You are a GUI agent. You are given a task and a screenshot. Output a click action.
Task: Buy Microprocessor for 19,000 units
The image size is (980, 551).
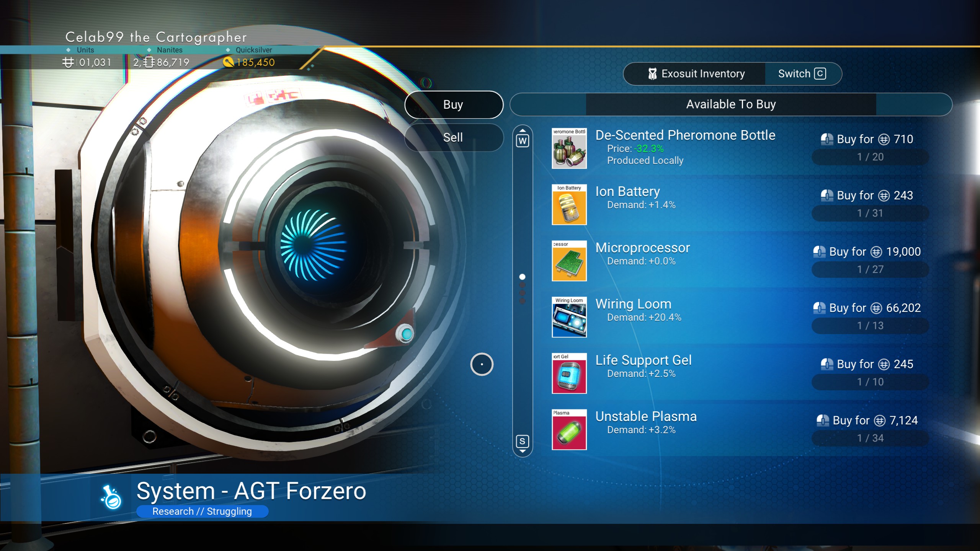(867, 252)
